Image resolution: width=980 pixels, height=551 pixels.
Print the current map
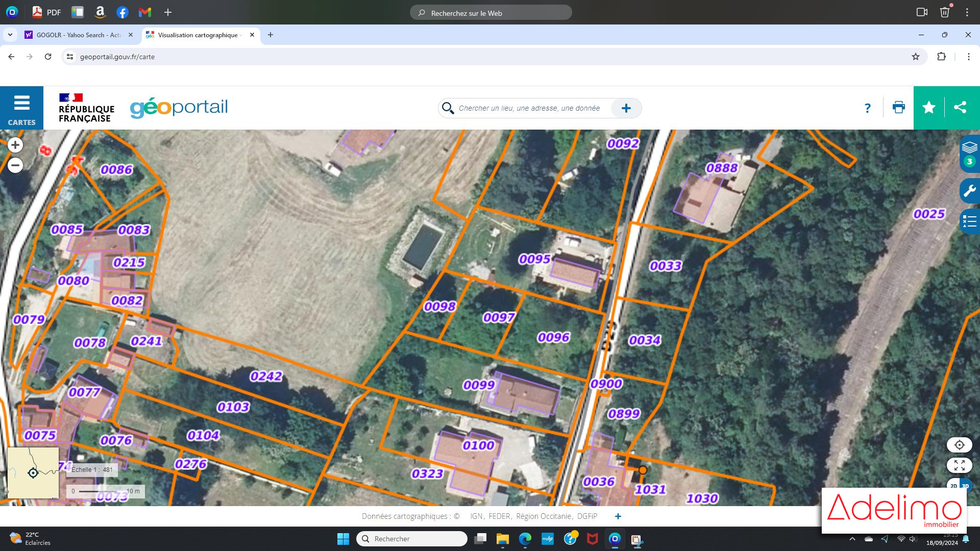point(898,108)
